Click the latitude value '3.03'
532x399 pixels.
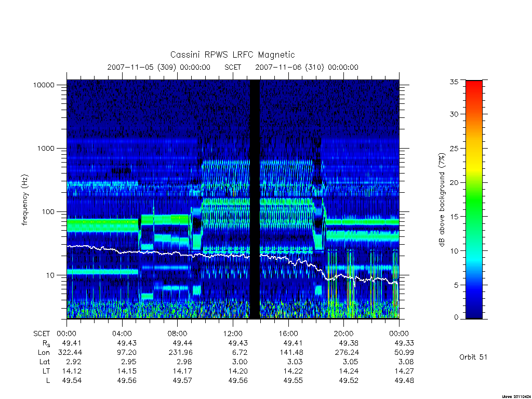pyautogui.click(x=295, y=362)
